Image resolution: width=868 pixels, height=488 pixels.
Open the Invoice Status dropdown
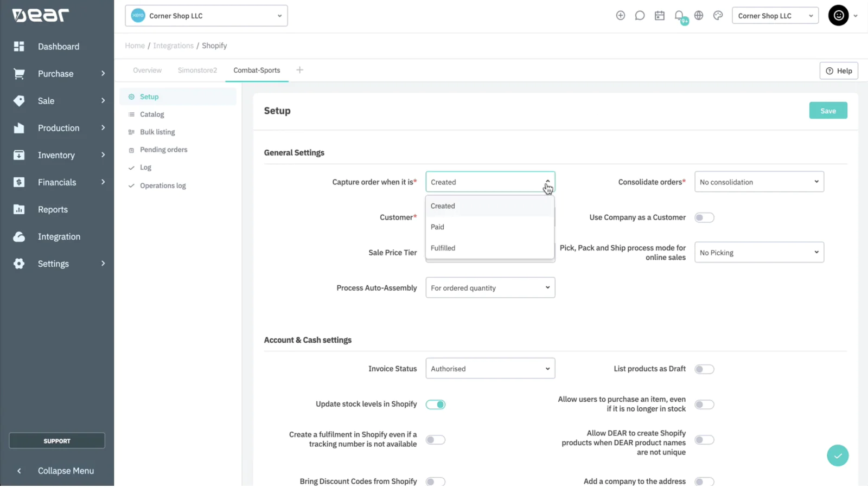[x=490, y=369]
